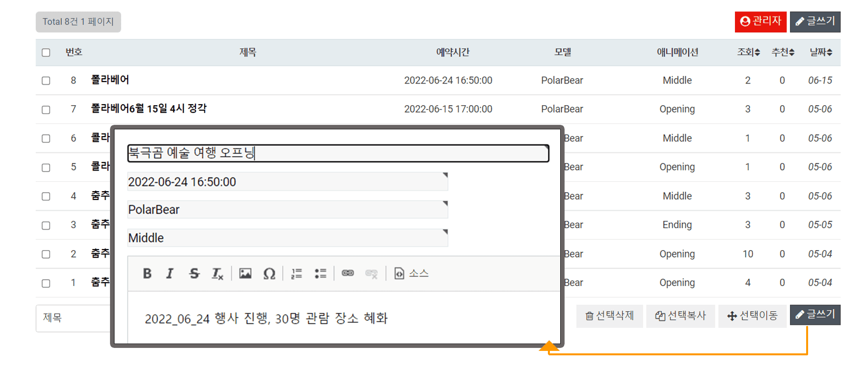Sort by 추천 column header
Screen dimensions: 868x374
[x=783, y=52]
